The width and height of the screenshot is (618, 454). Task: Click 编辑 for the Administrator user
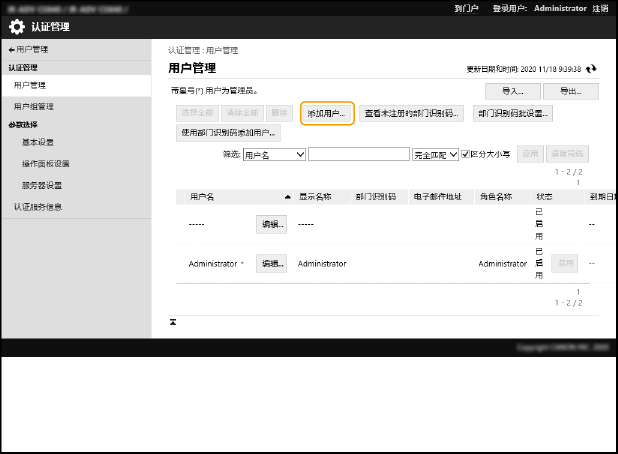click(x=272, y=263)
